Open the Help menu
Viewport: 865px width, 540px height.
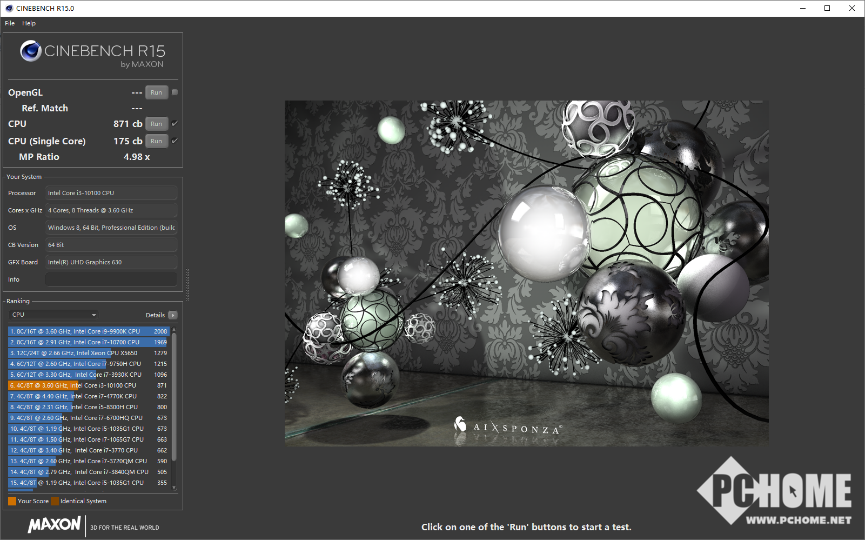(x=29, y=23)
